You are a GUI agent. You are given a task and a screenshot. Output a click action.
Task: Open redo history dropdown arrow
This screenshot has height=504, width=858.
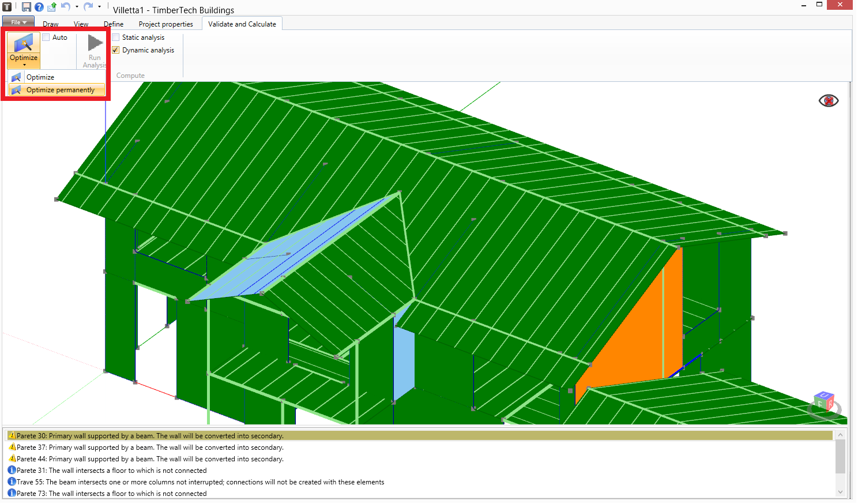[99, 7]
